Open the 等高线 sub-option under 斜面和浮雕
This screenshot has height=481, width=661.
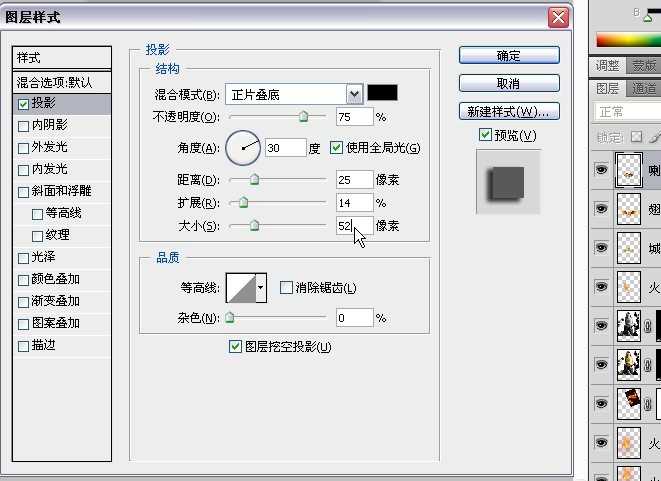63,213
